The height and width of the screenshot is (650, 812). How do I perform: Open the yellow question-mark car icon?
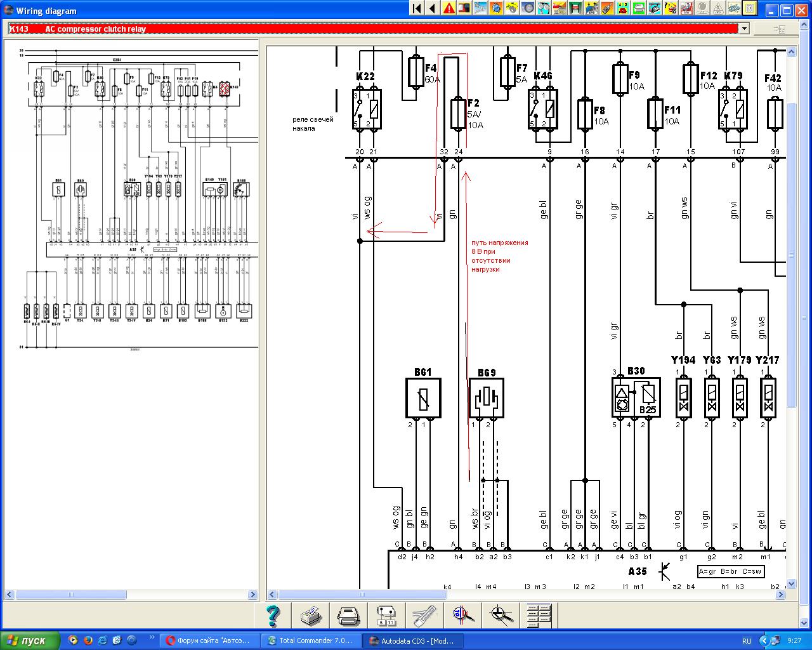(x=671, y=8)
